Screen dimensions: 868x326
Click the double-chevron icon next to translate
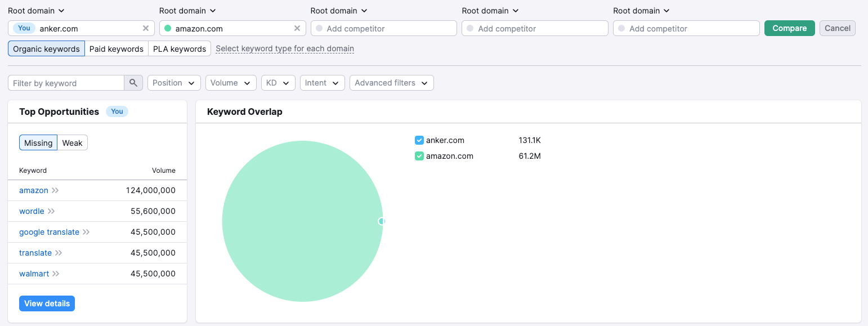(59, 253)
